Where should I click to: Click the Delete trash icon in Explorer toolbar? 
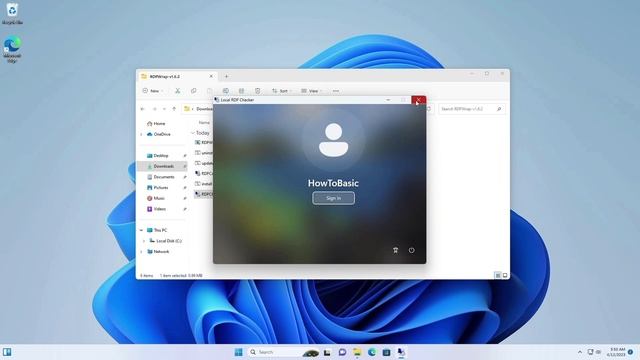tap(258, 91)
